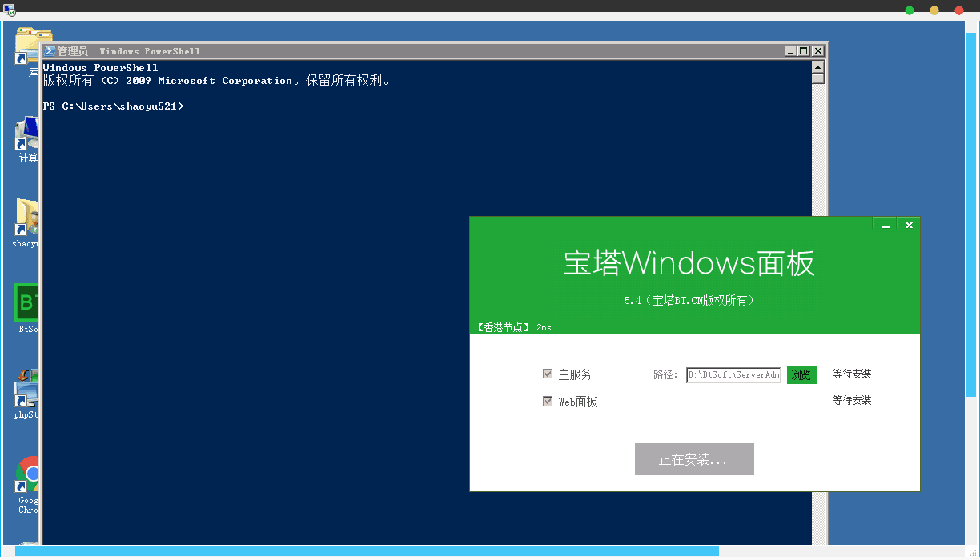This screenshot has height=560, width=980.
Task: Click the remote desktop icon in top bar
Action: tap(10, 10)
